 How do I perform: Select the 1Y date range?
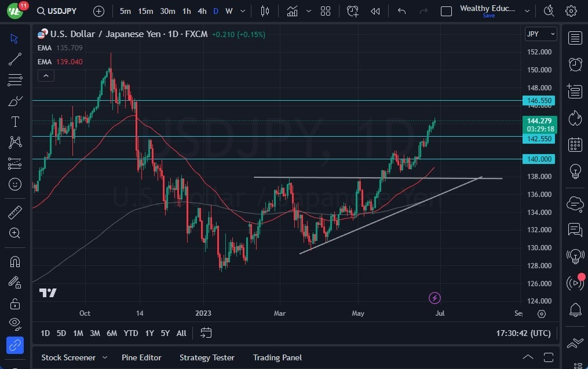point(149,333)
